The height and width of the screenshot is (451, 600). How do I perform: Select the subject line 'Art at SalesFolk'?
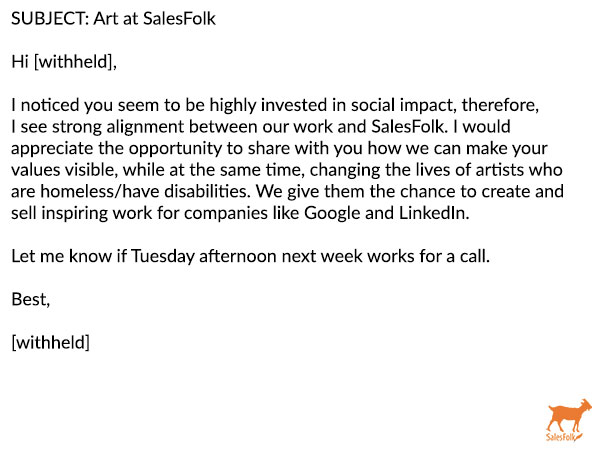[x=155, y=19]
